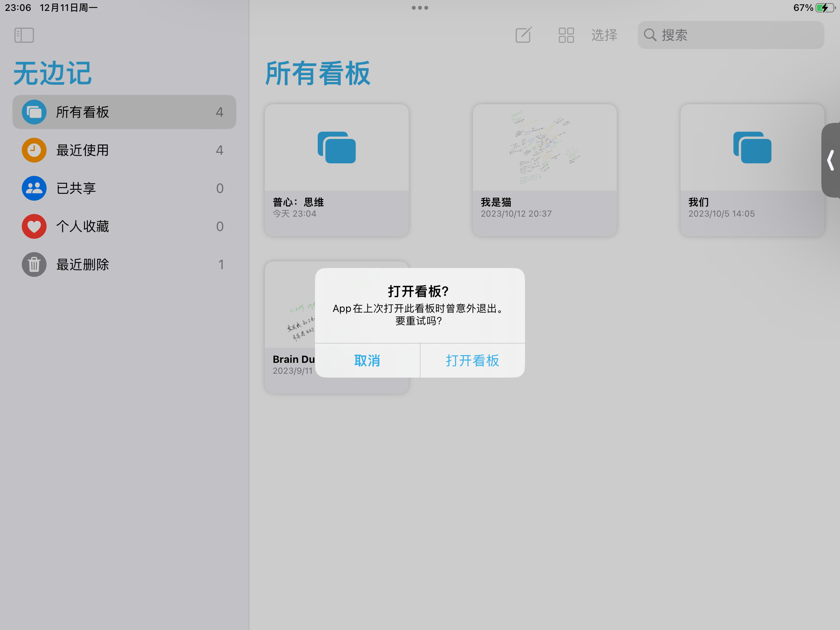Tap the battery status icon

point(825,8)
